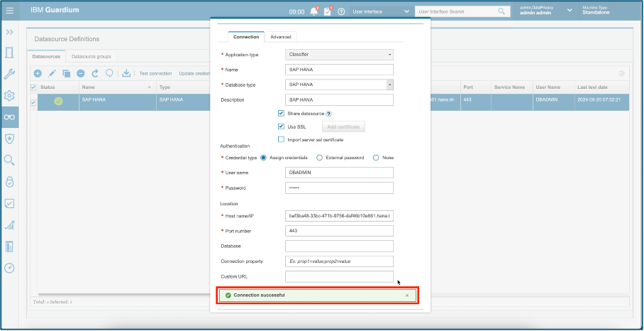Toggle the Use SSL checkbox
The width and height of the screenshot is (644, 331).
coord(282,126)
